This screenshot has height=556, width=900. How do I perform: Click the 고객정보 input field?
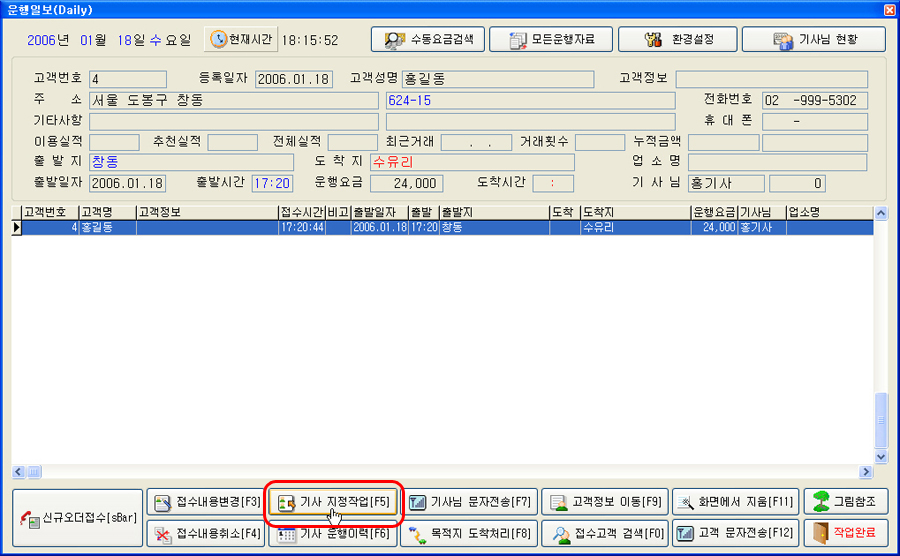tap(771, 79)
